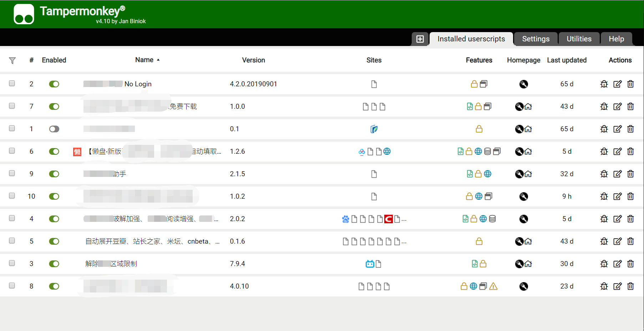Click the storage database icon for version 2.0.2 script
The height and width of the screenshot is (331, 644).
[492, 219]
